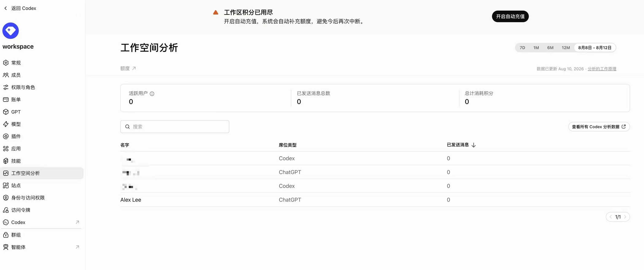Click the 插件 icon in sidebar

click(6, 136)
